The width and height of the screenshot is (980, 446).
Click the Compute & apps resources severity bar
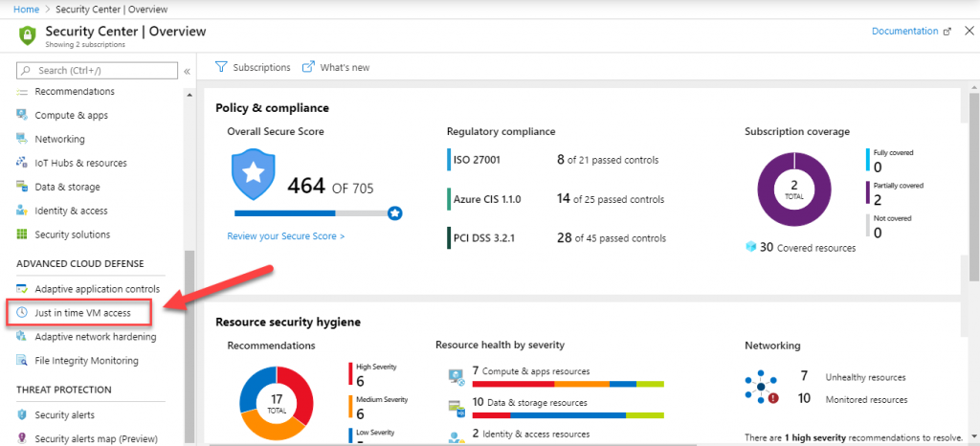click(x=568, y=384)
